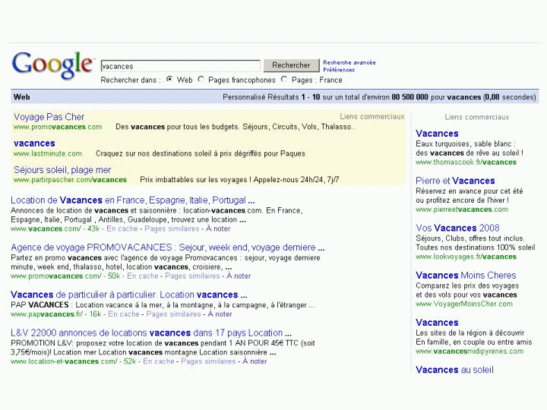
Task: Open the www.promovacances.com ad URL
Action: (58, 127)
